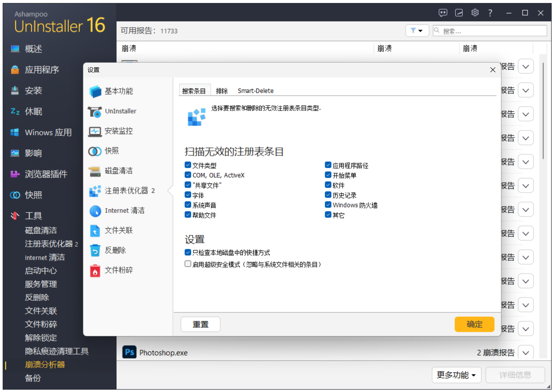The image size is (554, 392).
Task: Switch to the 排除 tab
Action: pos(222,91)
